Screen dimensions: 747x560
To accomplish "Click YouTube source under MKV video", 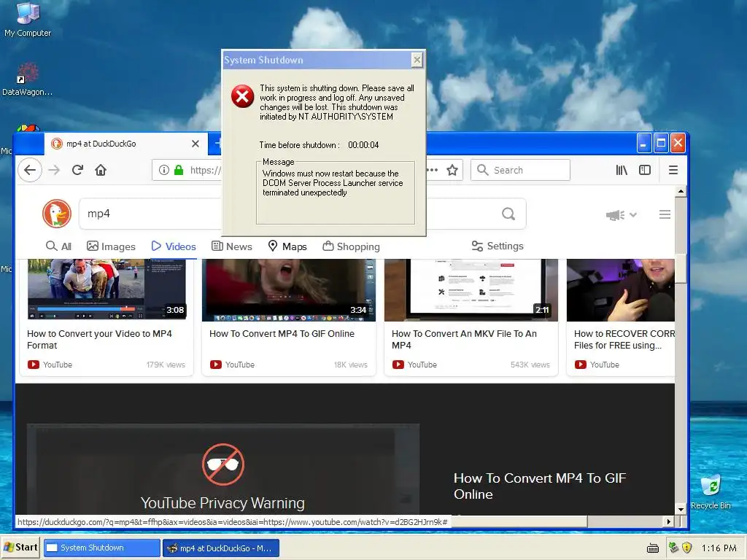I will pyautogui.click(x=414, y=365).
